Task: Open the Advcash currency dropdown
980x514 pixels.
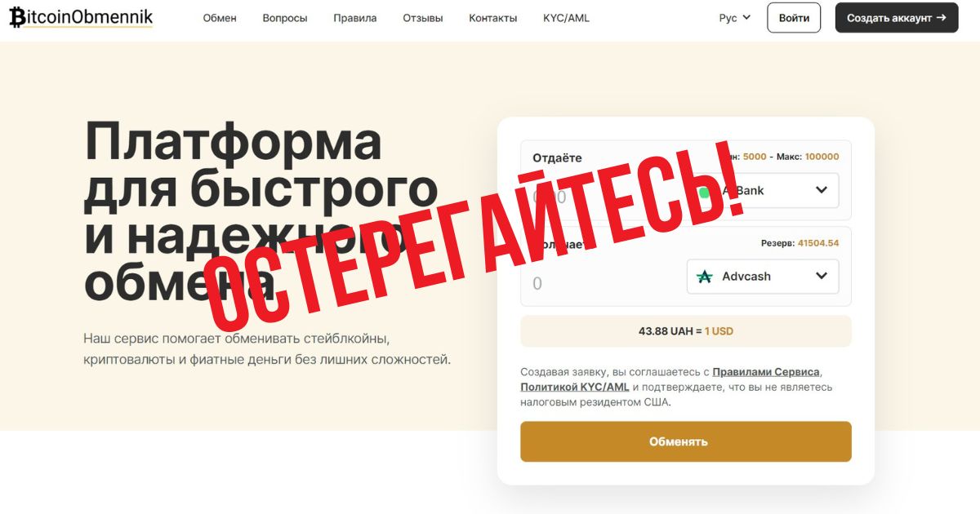Action: 763,277
